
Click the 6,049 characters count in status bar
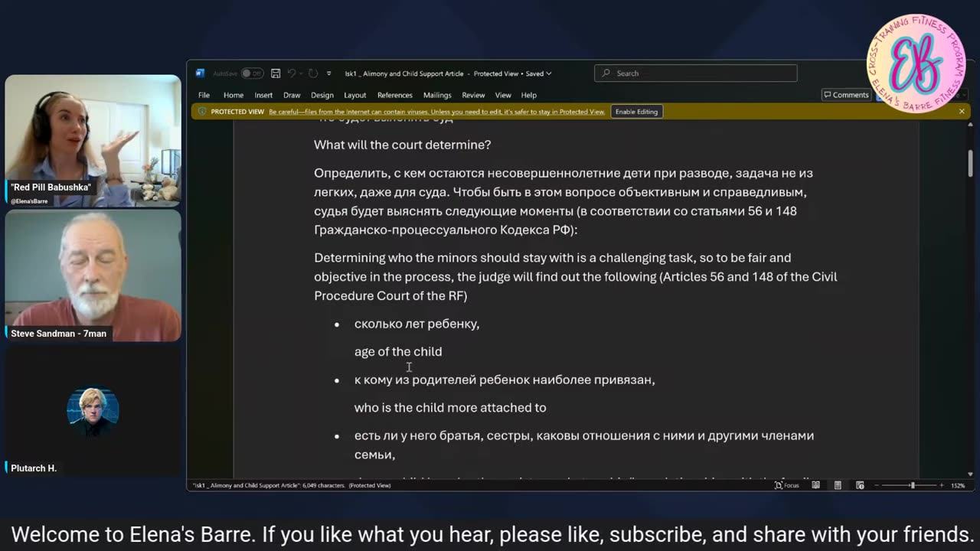pyautogui.click(x=324, y=485)
